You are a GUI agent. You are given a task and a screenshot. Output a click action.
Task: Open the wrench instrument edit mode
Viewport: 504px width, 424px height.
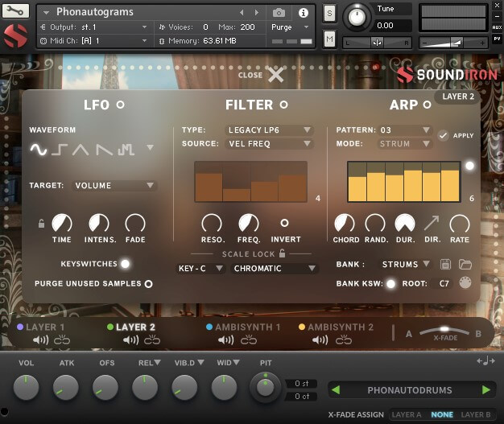15,10
